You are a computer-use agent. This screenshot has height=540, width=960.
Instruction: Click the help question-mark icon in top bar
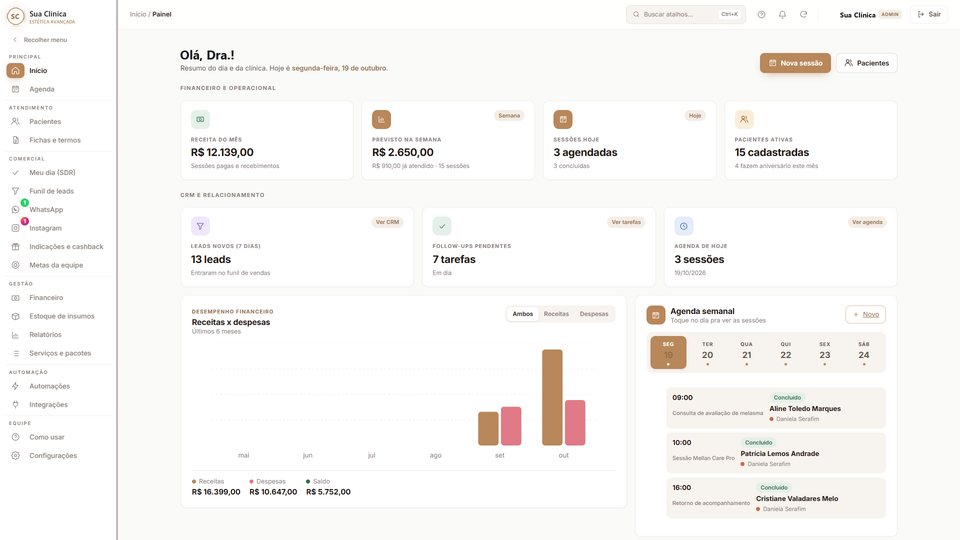tap(761, 14)
